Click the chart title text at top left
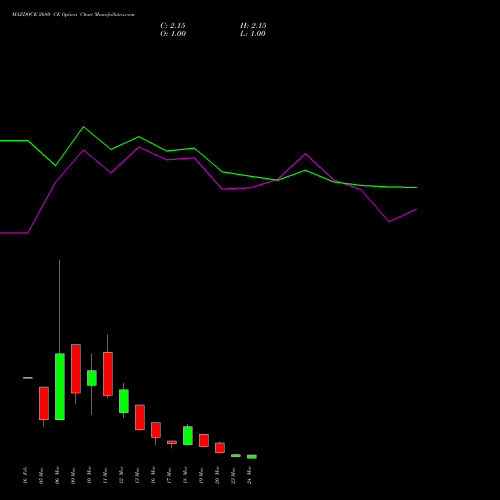The image size is (500, 500). [73, 15]
